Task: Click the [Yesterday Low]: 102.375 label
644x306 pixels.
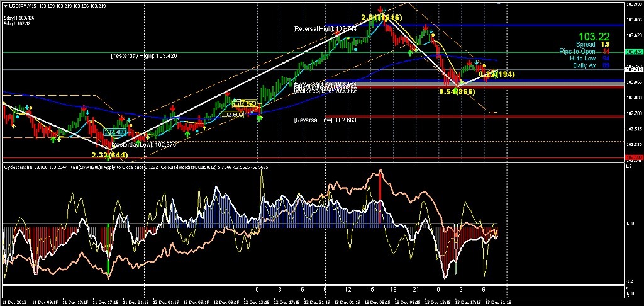Action: click(144, 145)
